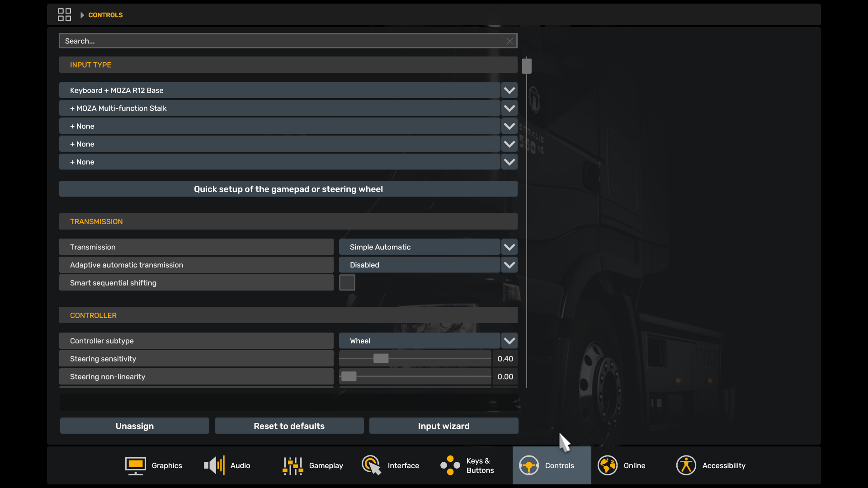Click Reset to defaults button
The height and width of the screenshot is (488, 868).
pyautogui.click(x=289, y=426)
